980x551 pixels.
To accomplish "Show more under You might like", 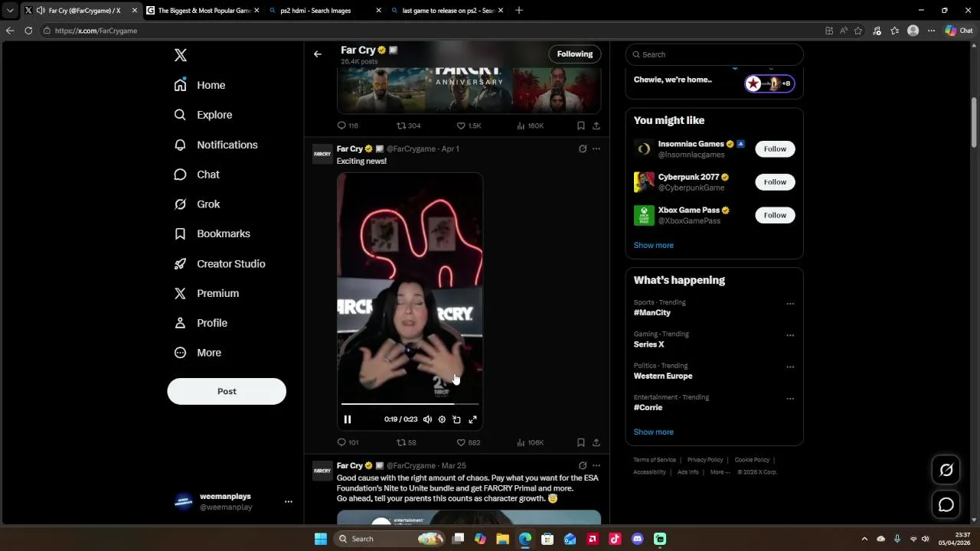I will pos(653,245).
